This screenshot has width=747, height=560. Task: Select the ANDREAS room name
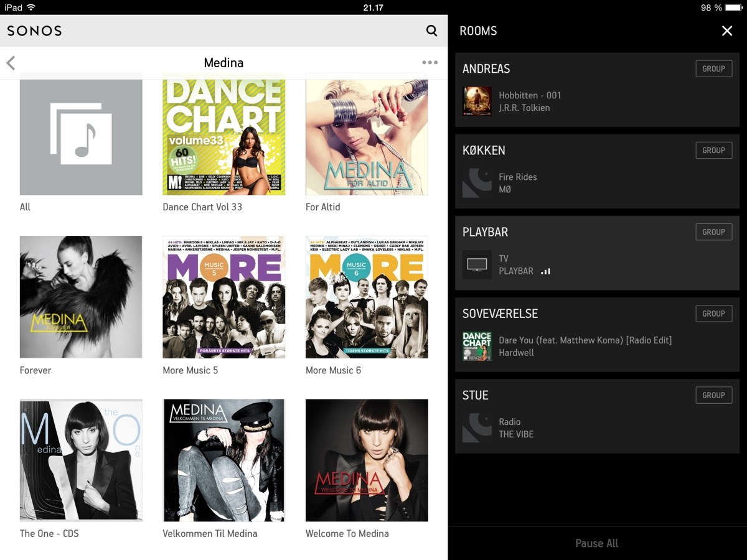[x=486, y=68]
